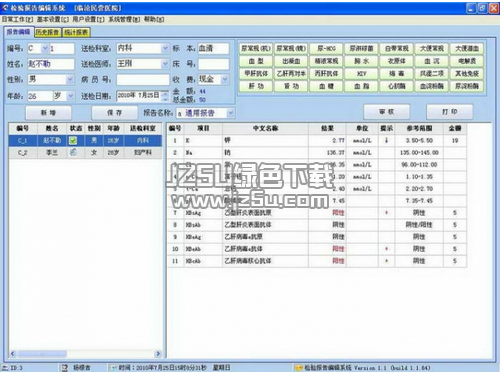Image resolution: width=500 pixels, height=373 pixels.
Task: Expand the 报告名称 dropdown for 通用报告
Action: [x=231, y=113]
